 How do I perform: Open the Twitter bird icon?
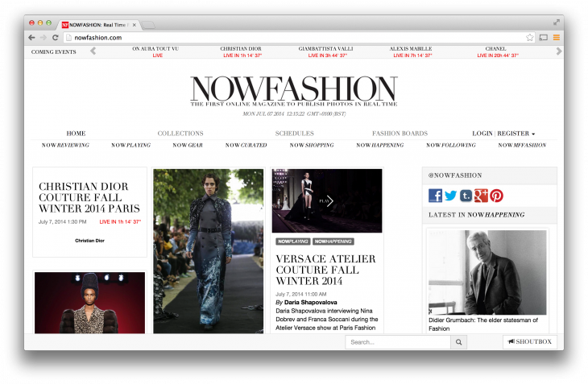451,196
